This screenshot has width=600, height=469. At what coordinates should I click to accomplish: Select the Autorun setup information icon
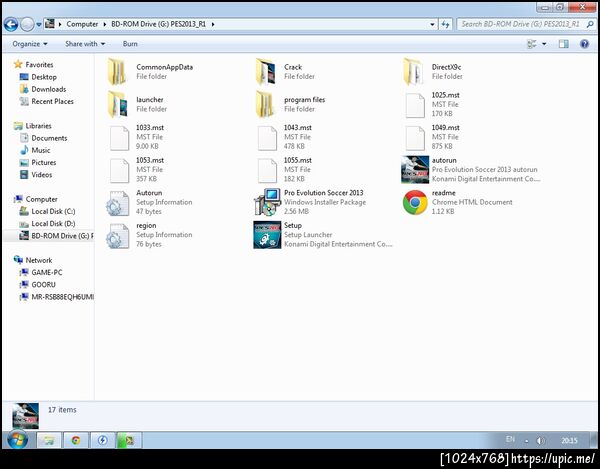tap(118, 203)
